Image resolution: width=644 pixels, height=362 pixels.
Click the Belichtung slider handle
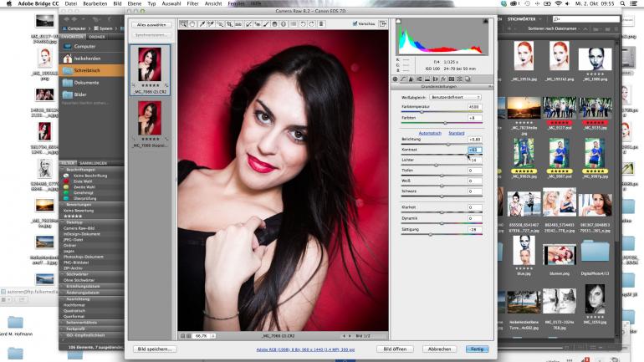pyautogui.click(x=448, y=145)
